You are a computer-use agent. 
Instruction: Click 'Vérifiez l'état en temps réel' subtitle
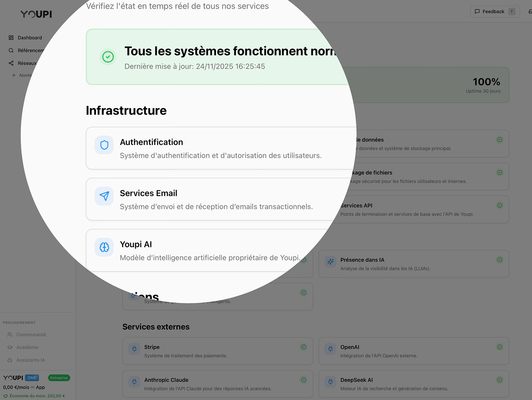(x=178, y=6)
